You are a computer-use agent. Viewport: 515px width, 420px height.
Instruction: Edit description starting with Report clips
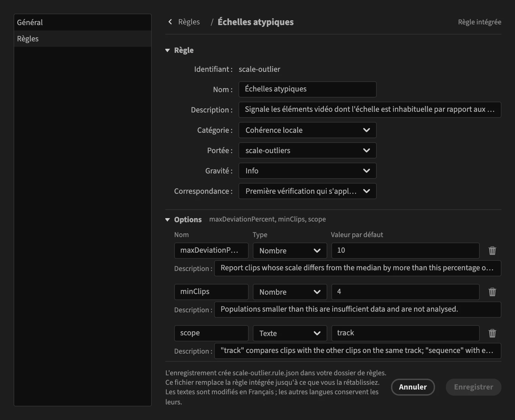[357, 268]
